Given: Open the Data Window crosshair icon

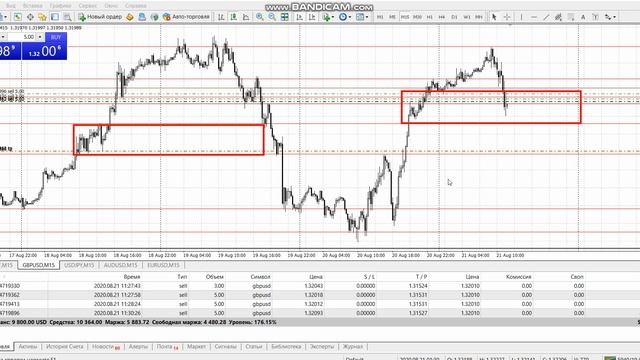Looking at the screenshot, I should pyautogui.click(x=30, y=17).
